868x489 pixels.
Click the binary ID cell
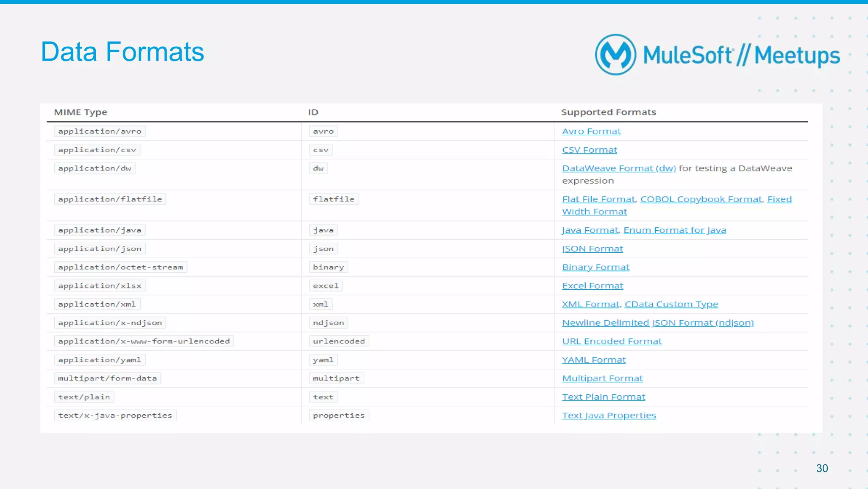328,267
